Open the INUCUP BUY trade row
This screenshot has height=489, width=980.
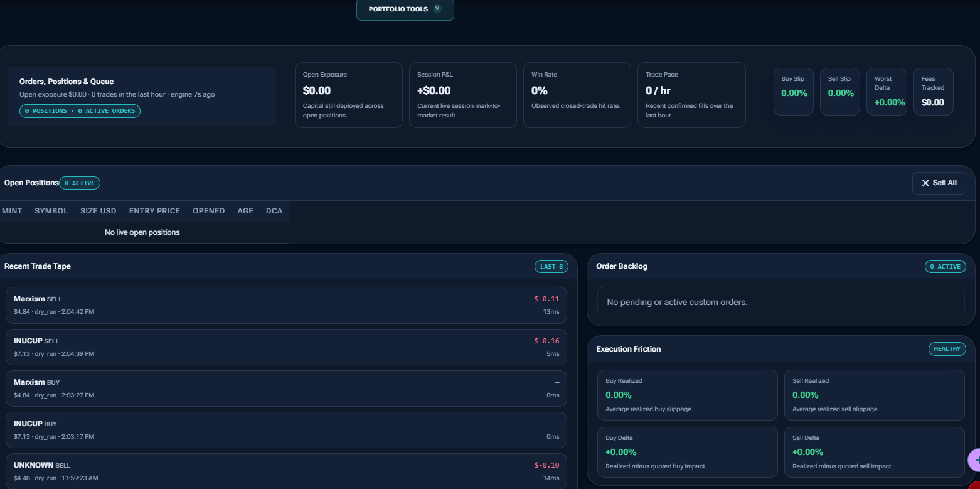coord(286,430)
